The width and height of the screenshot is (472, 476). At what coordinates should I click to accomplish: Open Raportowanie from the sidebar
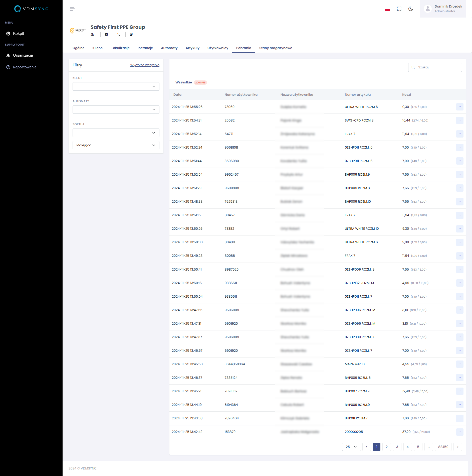pyautogui.click(x=25, y=67)
